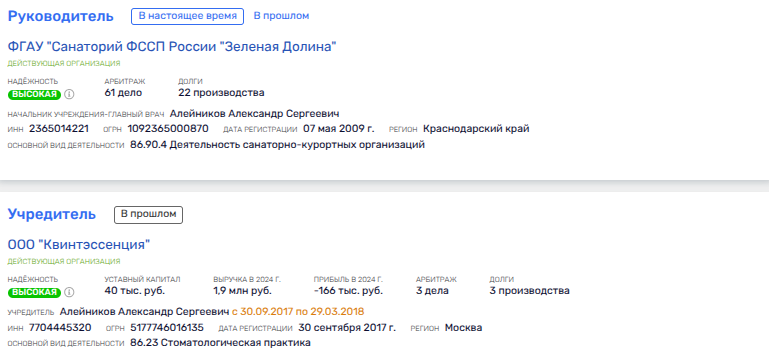This screenshot has width=769, height=364.
Task: Click ИНН number 2365014221
Action: click(59, 129)
